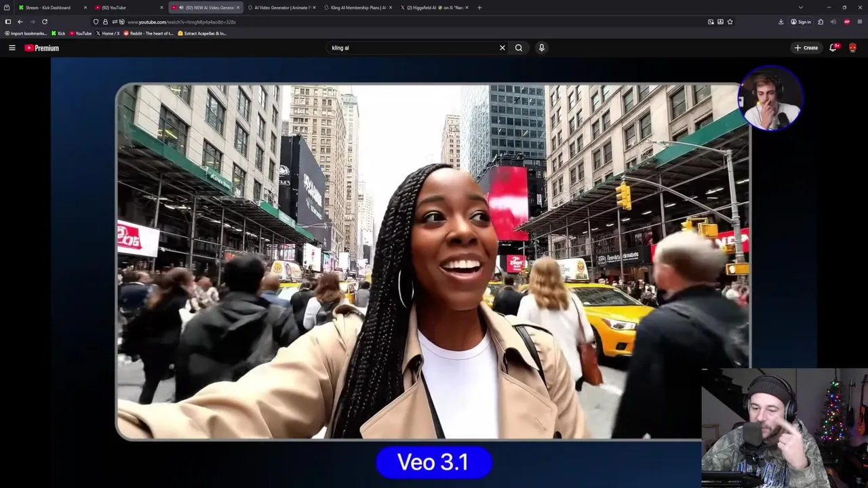This screenshot has height=488, width=868.
Task: Open the YouTube guide hamburger menu
Action: click(x=12, y=47)
